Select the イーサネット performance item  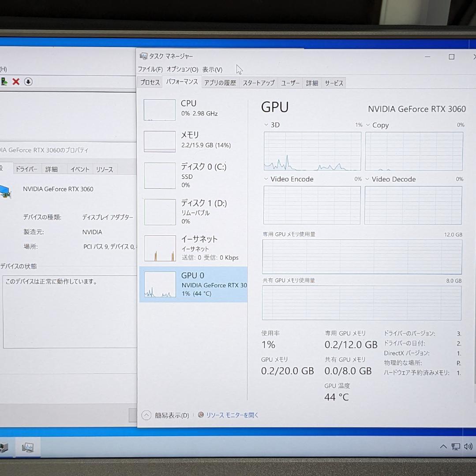pyautogui.click(x=194, y=248)
